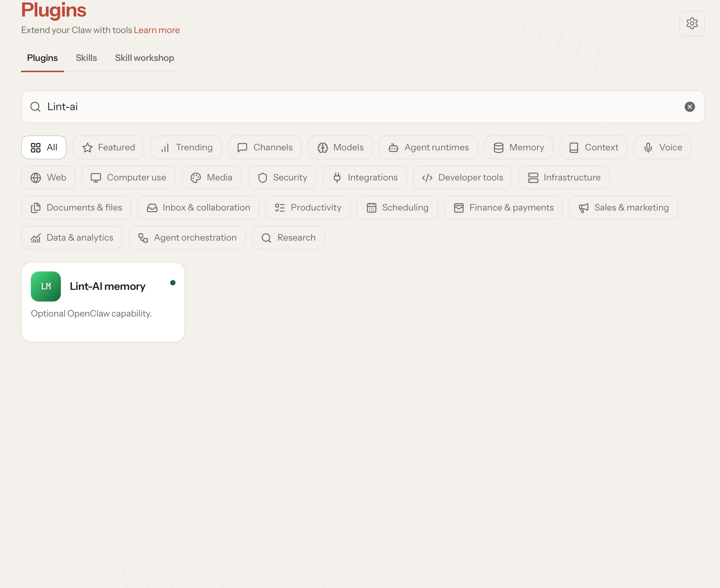Select the Plugins tab

pos(42,58)
